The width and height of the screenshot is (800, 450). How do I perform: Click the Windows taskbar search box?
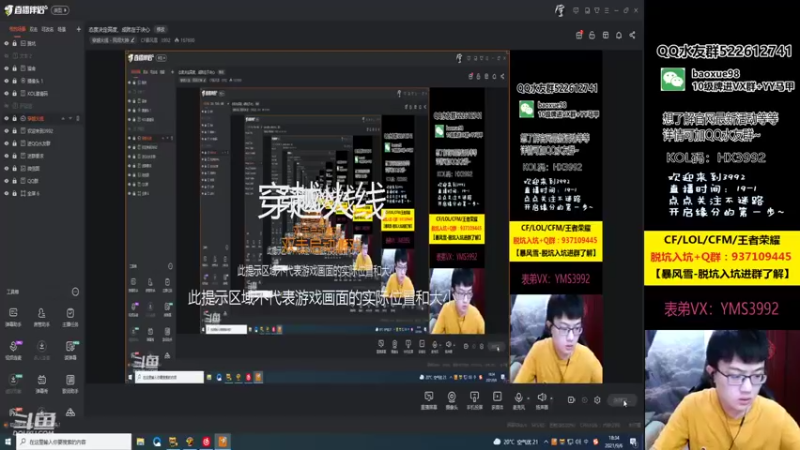click(x=74, y=442)
